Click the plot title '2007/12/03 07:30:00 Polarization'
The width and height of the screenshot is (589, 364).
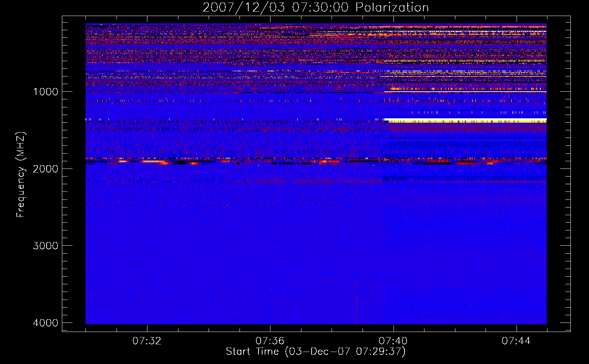click(x=316, y=8)
